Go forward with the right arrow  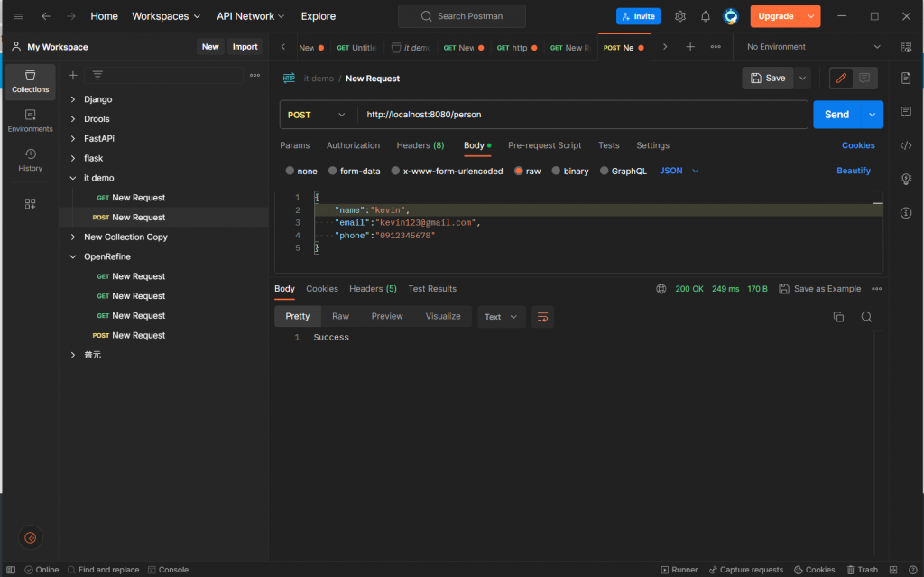pos(70,16)
